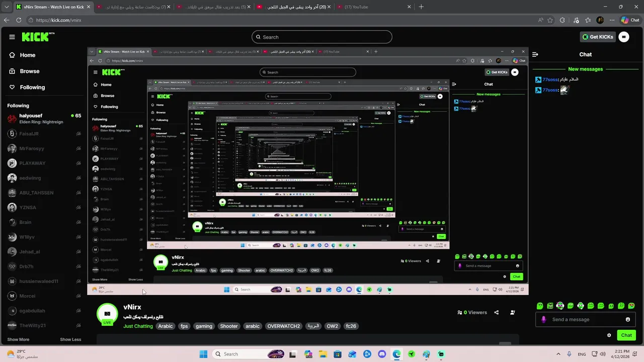Open File Explorer from taskbar
The image size is (644, 362).
coord(323,354)
